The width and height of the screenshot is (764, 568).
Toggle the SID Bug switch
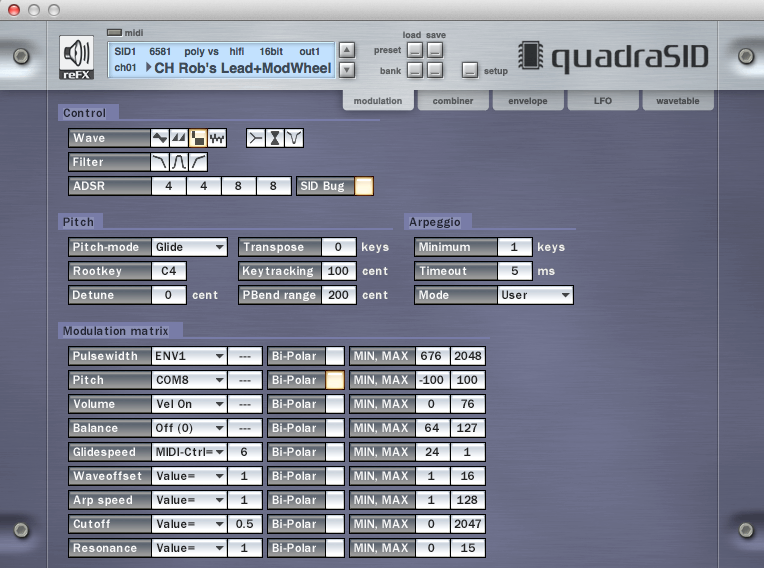coord(364,186)
